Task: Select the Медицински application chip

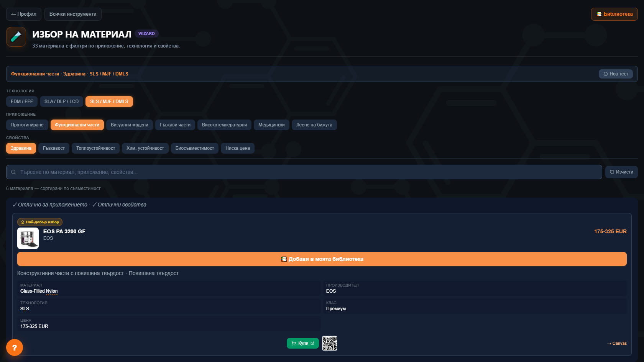Action: [271, 125]
